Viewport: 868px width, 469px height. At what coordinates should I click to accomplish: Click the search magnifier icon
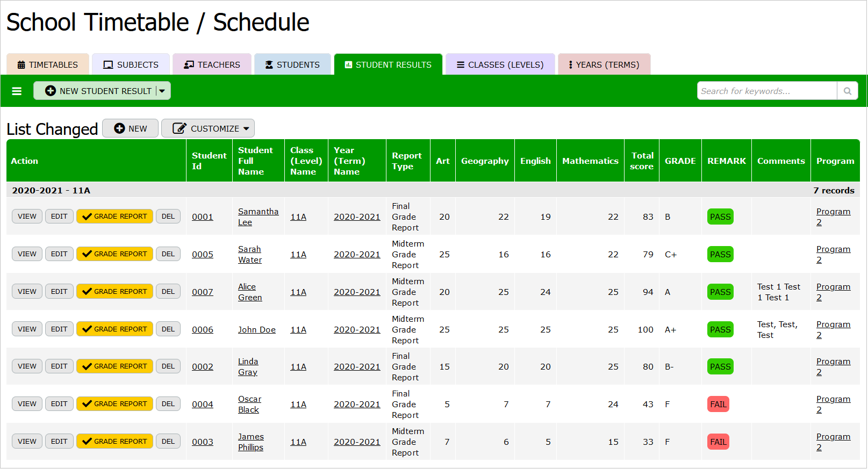(x=847, y=91)
